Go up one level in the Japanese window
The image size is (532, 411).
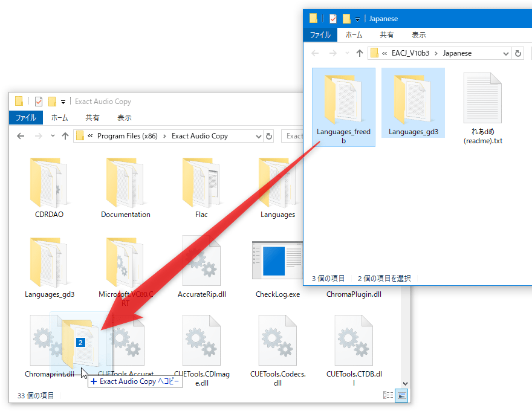tap(360, 53)
